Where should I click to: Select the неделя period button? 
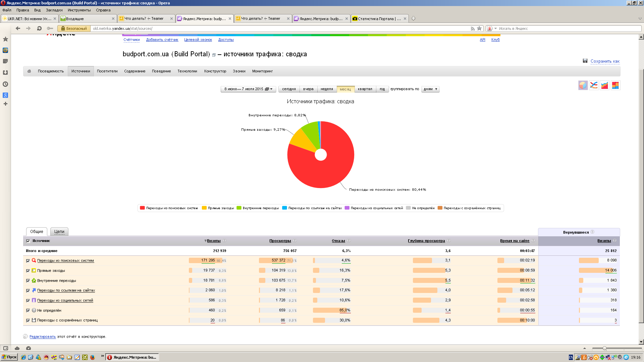coord(327,89)
